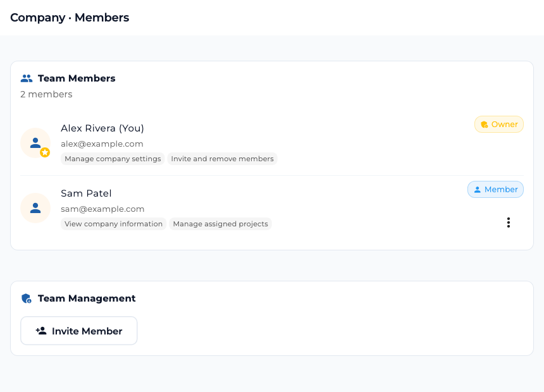Screen dimensions: 544x392
Task: Click the name Alex Rivera (You)
Action: [102, 128]
